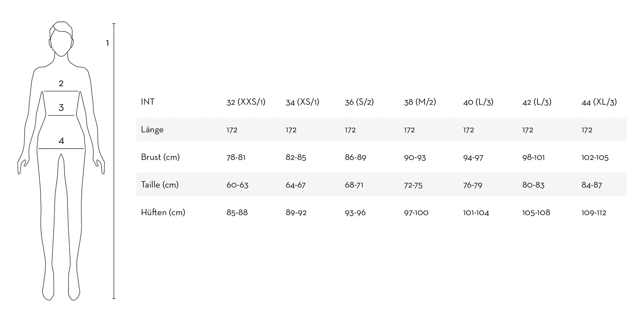
Task: Click the 90-93 chest measurement value
Action: point(415,158)
